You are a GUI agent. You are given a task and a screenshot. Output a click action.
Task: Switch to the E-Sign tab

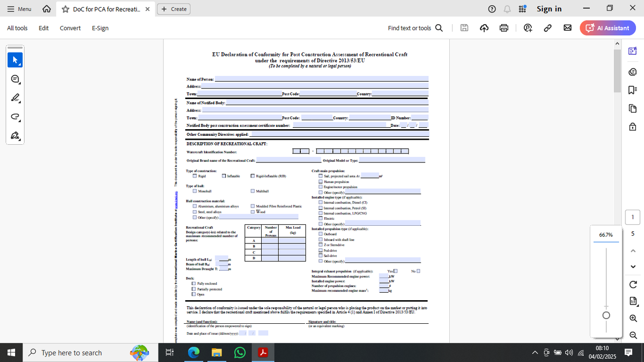[100, 28]
